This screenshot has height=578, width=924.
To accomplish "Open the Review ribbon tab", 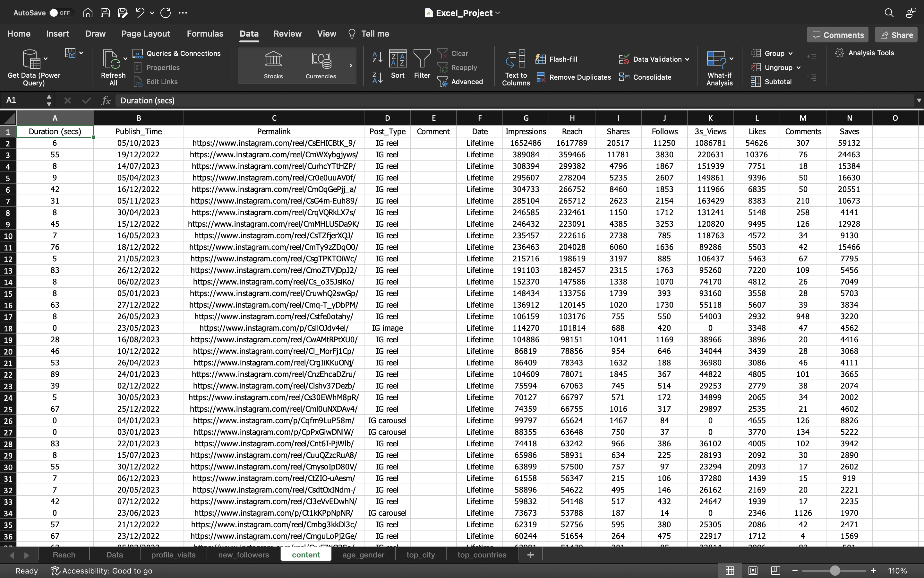I will tap(287, 34).
